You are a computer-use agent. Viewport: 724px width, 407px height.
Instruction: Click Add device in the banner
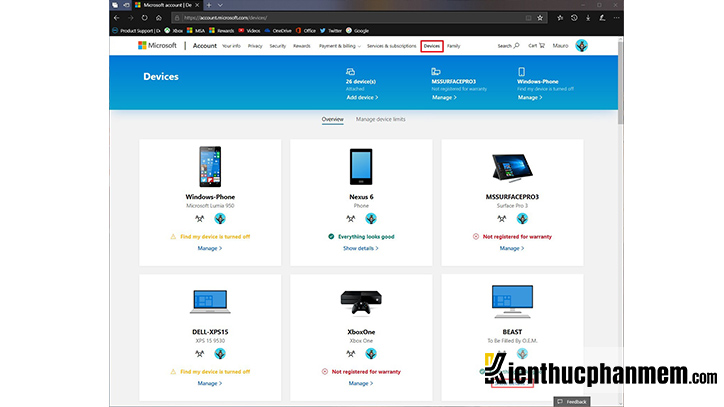tap(362, 97)
